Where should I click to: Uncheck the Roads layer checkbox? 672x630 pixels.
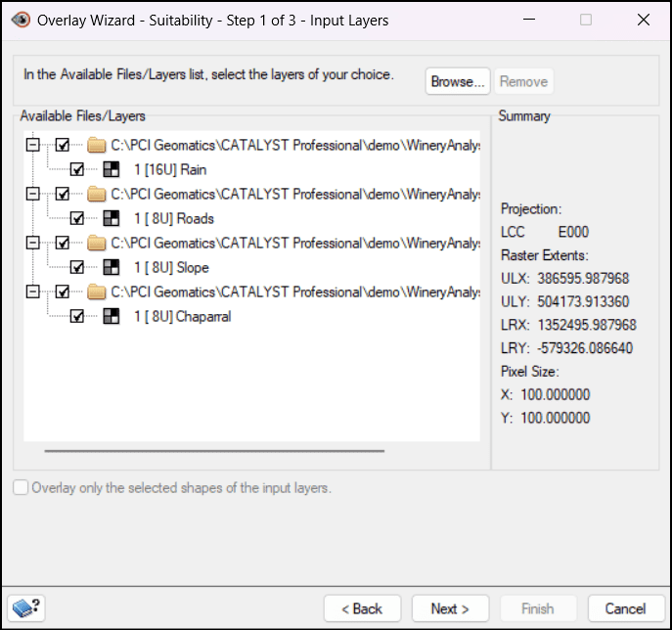pyautogui.click(x=77, y=218)
